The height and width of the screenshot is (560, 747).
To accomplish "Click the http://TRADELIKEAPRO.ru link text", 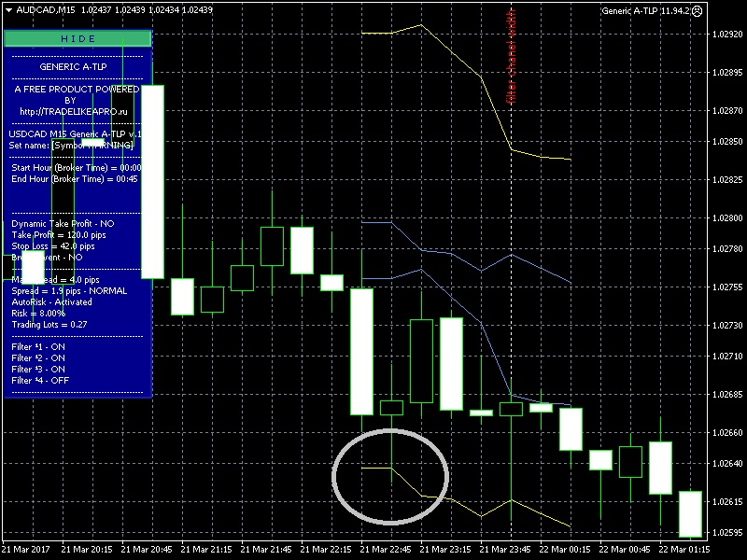I will pos(74,112).
